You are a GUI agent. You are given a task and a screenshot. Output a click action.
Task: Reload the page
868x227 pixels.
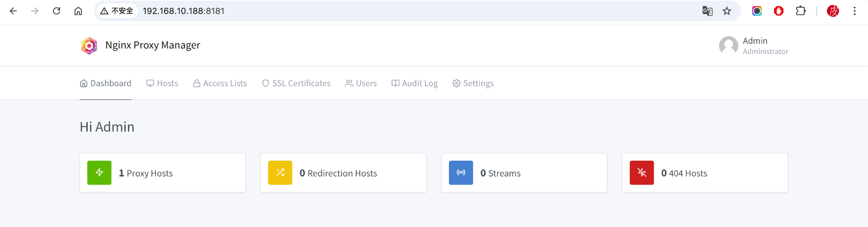point(57,11)
